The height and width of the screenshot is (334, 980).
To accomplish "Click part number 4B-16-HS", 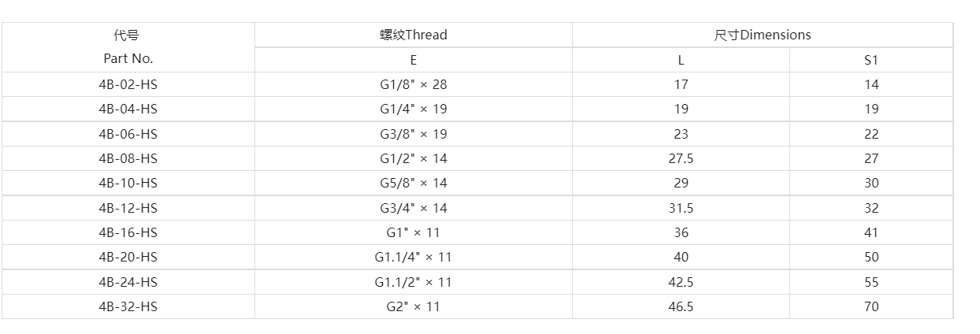I will click(128, 232).
